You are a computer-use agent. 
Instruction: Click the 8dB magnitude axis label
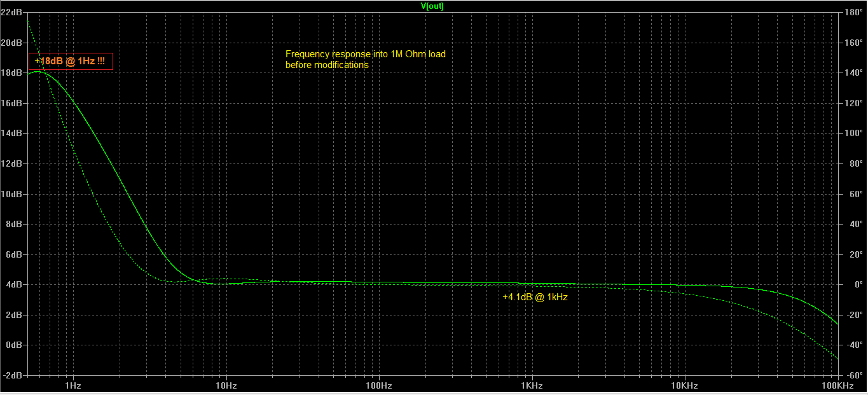[13, 224]
